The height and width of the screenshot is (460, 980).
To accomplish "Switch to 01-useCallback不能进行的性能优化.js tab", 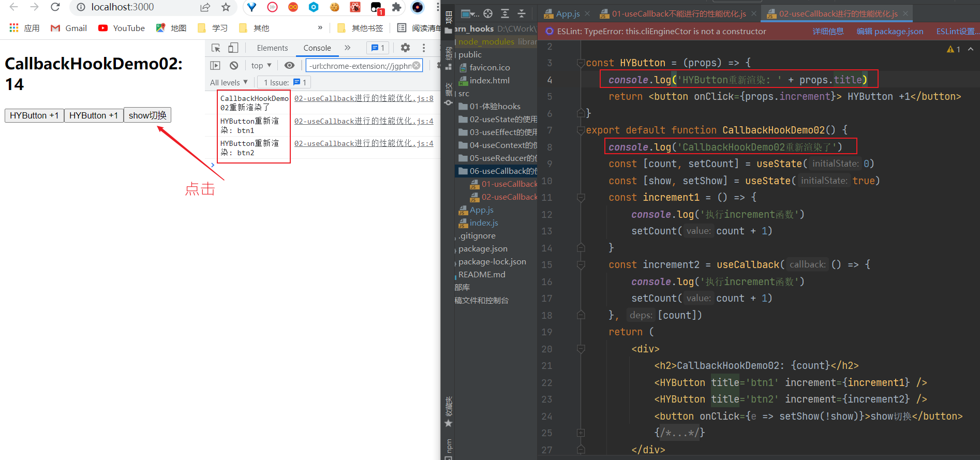I will pyautogui.click(x=673, y=14).
